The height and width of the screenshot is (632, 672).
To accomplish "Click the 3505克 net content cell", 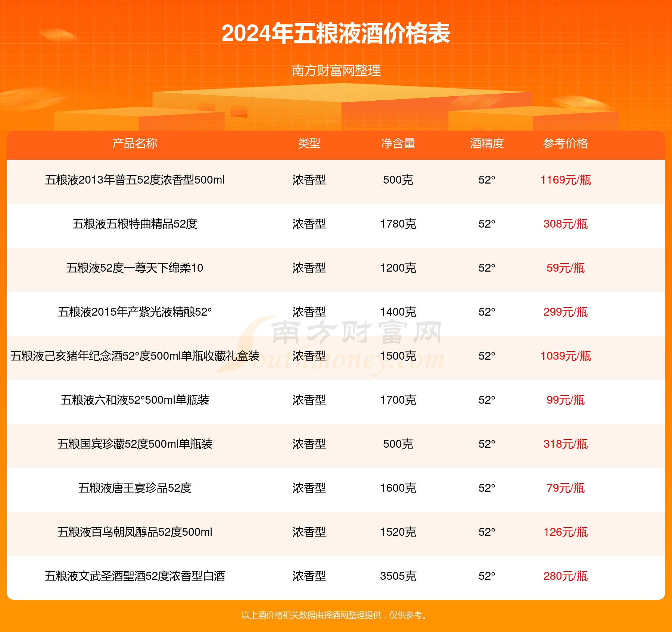I will click(x=398, y=576).
